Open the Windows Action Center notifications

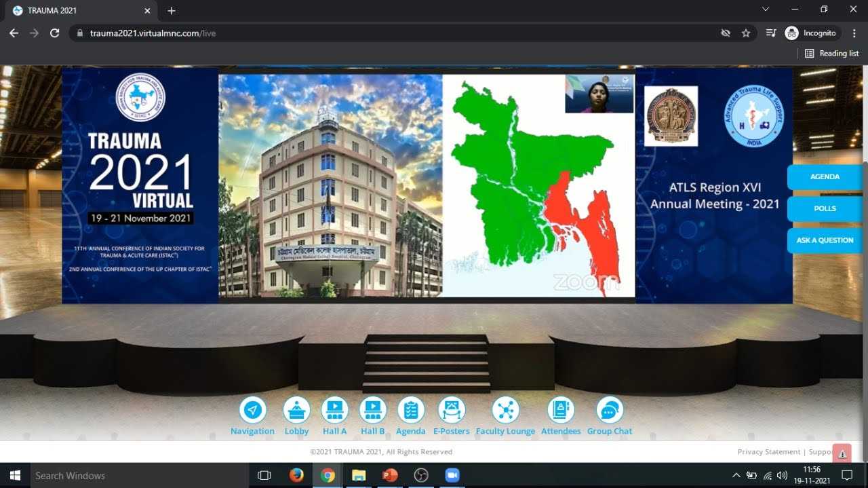[847, 476]
